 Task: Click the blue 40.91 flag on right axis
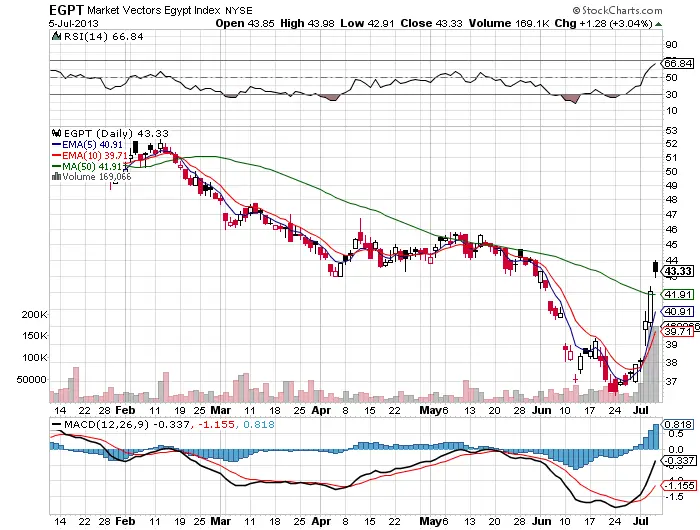point(678,312)
